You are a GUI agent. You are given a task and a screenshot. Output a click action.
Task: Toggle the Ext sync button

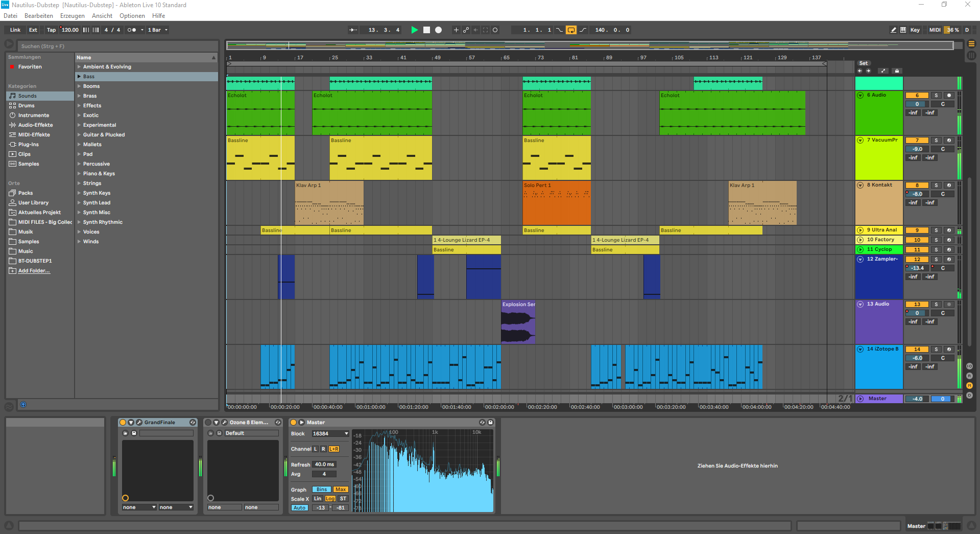[33, 30]
